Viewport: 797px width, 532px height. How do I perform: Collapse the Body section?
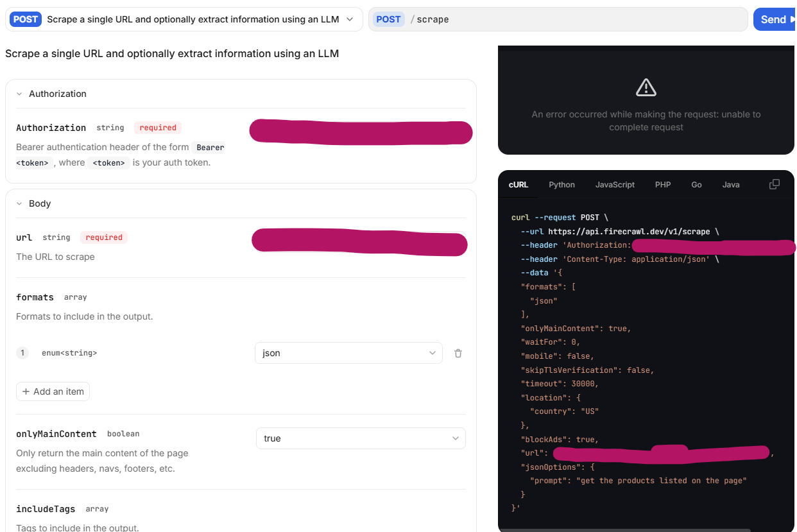point(20,203)
